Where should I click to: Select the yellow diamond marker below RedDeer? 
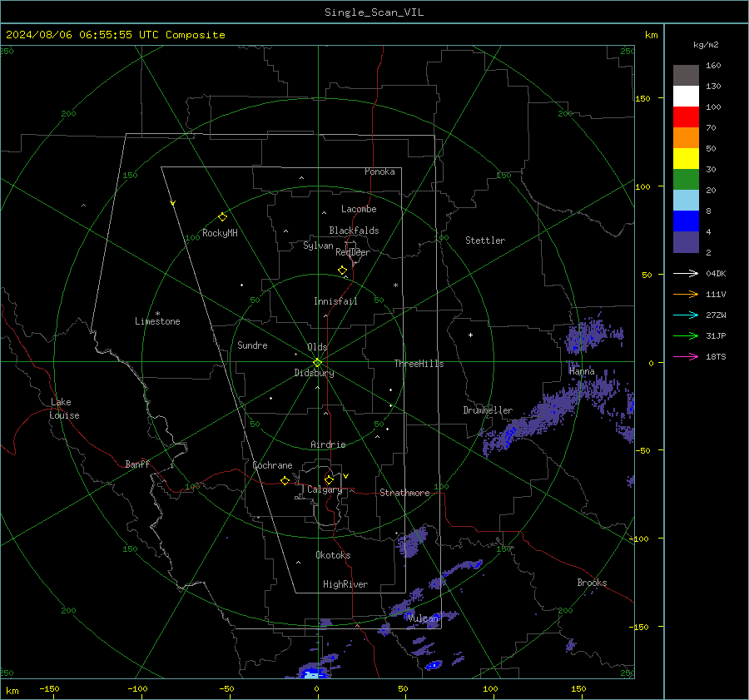342,271
